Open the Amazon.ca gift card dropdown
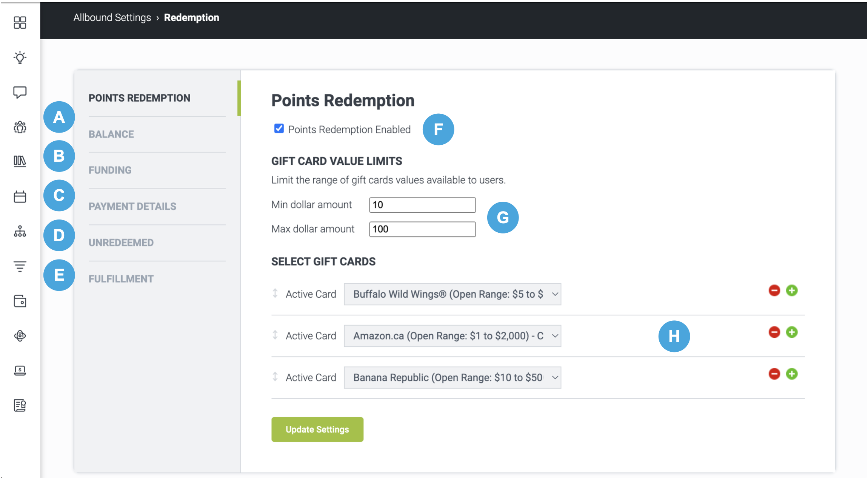 (x=452, y=336)
